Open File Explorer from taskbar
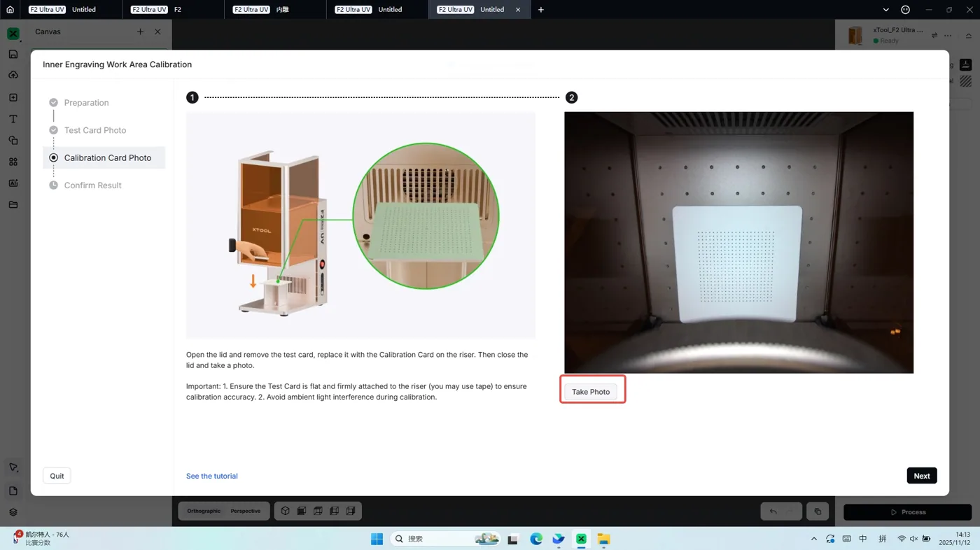The height and width of the screenshot is (550, 980). point(603,539)
